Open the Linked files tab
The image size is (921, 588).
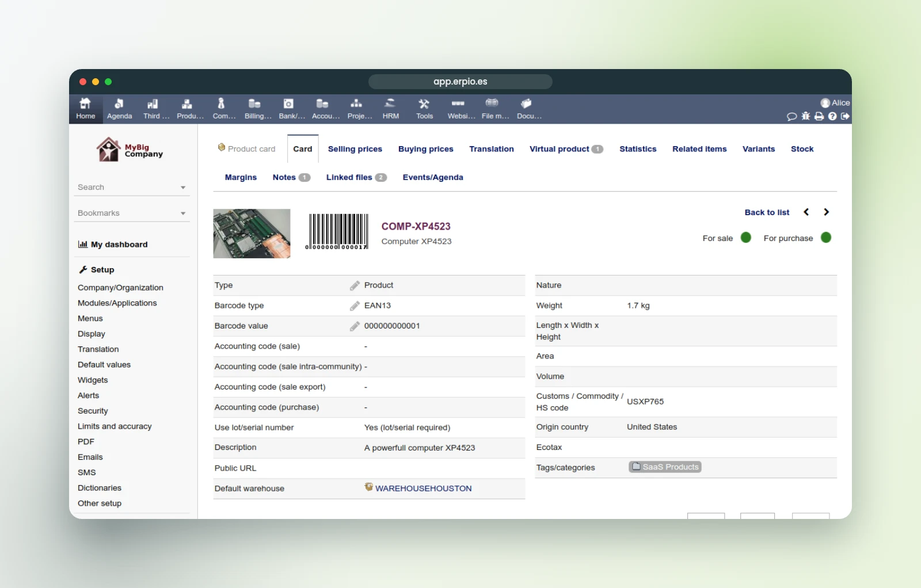pyautogui.click(x=356, y=177)
